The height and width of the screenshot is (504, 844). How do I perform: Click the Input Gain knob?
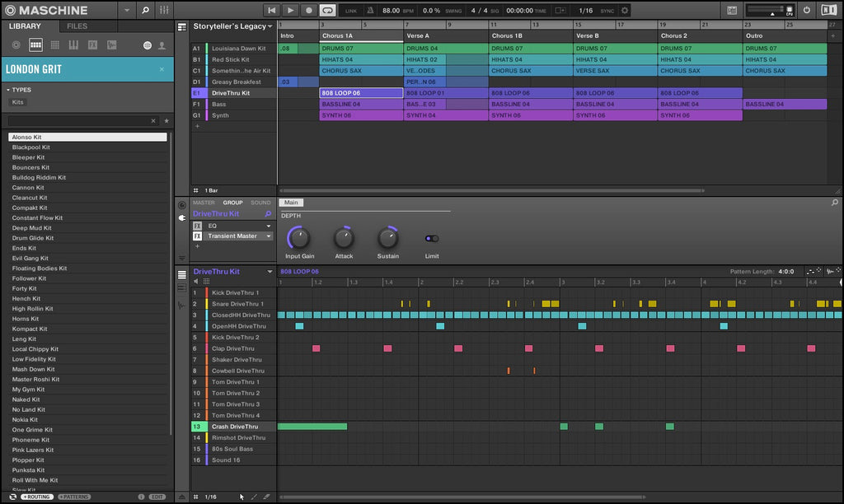tap(299, 239)
